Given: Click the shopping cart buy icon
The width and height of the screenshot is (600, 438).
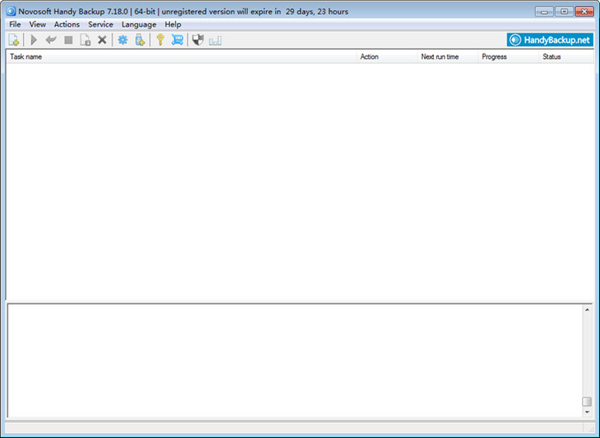Looking at the screenshot, I should pos(177,40).
